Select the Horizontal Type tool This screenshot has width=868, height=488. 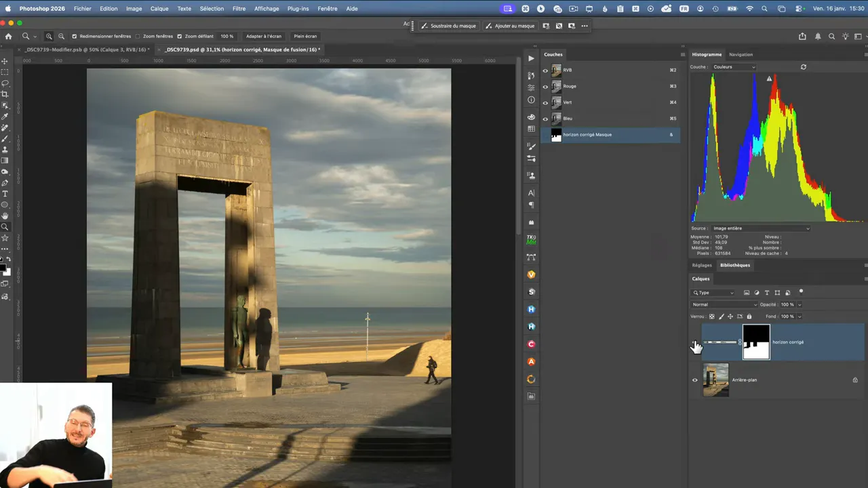(x=5, y=194)
